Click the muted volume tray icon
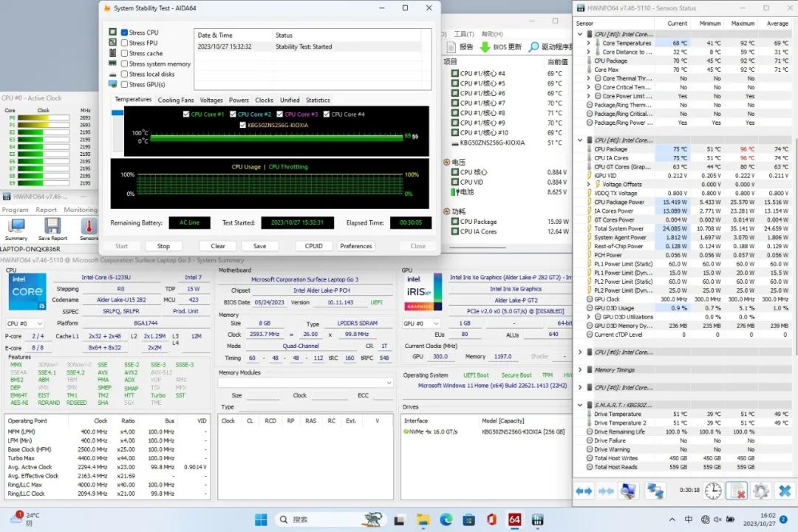Viewport: 798px width, 532px height. point(717,519)
